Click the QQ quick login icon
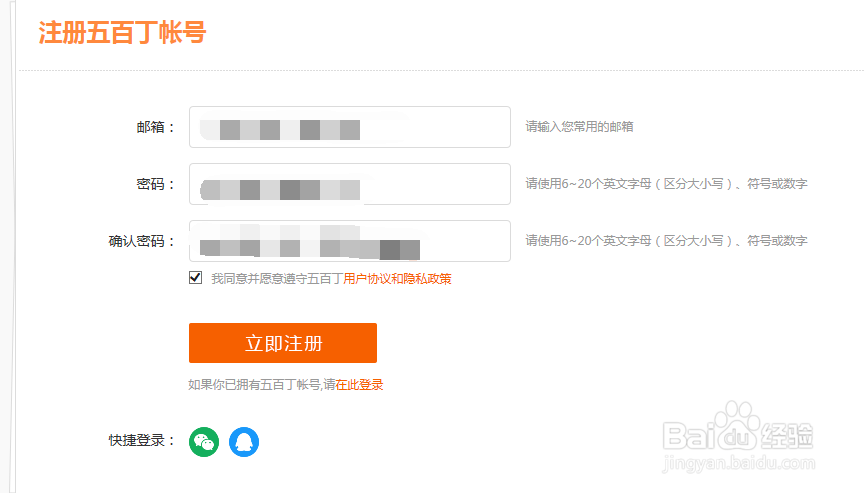 244,441
